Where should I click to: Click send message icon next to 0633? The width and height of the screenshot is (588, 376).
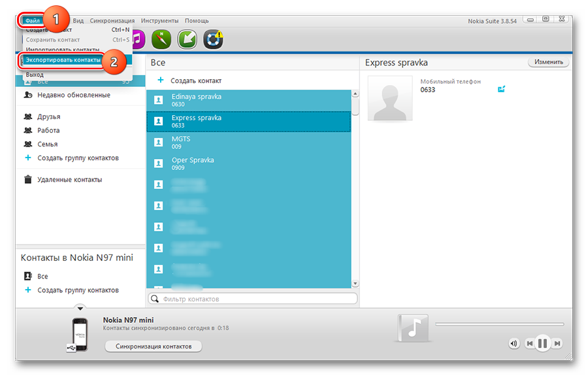pyautogui.click(x=501, y=89)
